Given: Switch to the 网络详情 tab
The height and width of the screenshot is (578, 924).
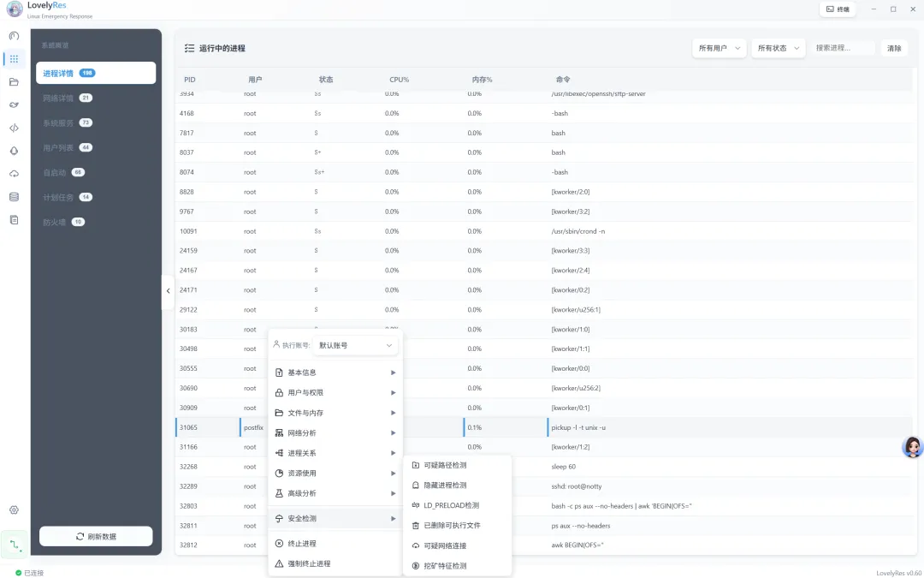Looking at the screenshot, I should [96, 98].
